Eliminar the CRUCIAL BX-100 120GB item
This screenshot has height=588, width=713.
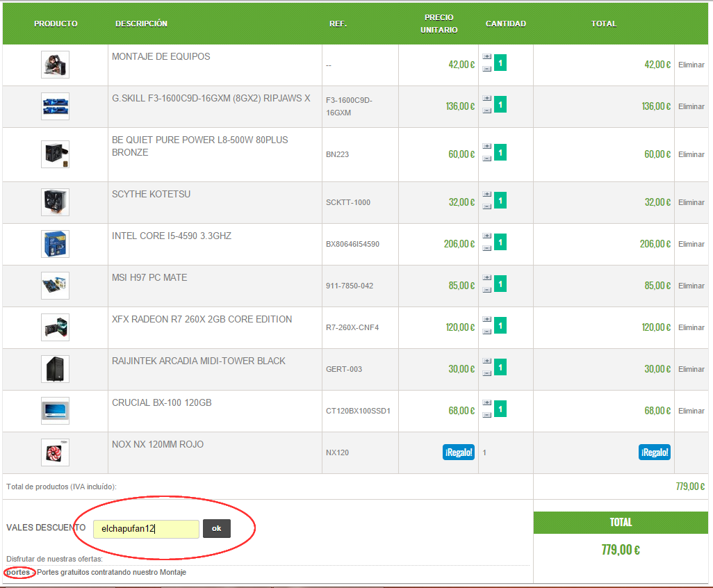click(x=691, y=411)
